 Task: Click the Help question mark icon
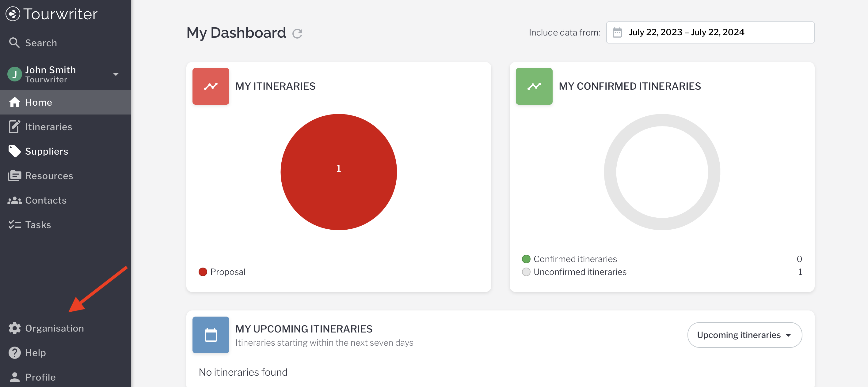[x=14, y=353]
